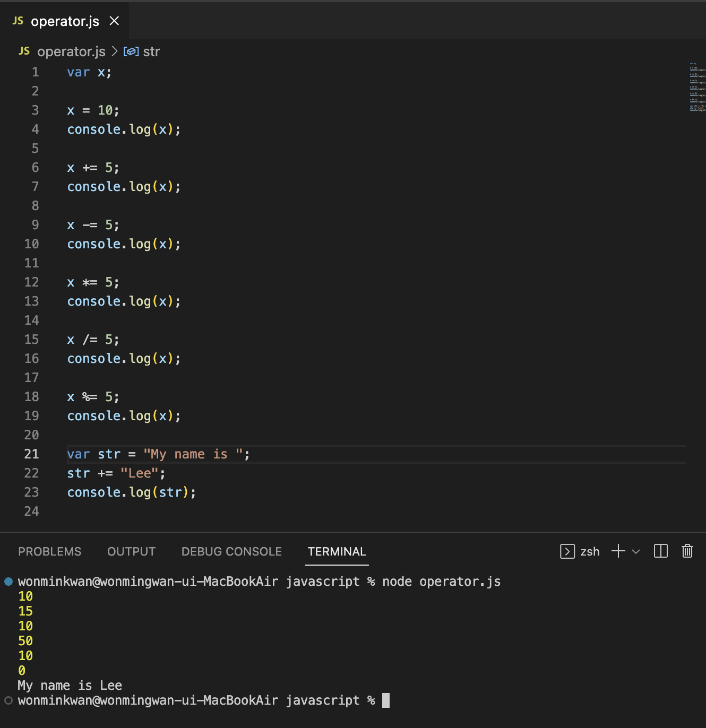Expand the breadcrumb chevron after operator.js
The image size is (706, 728).
click(x=115, y=51)
